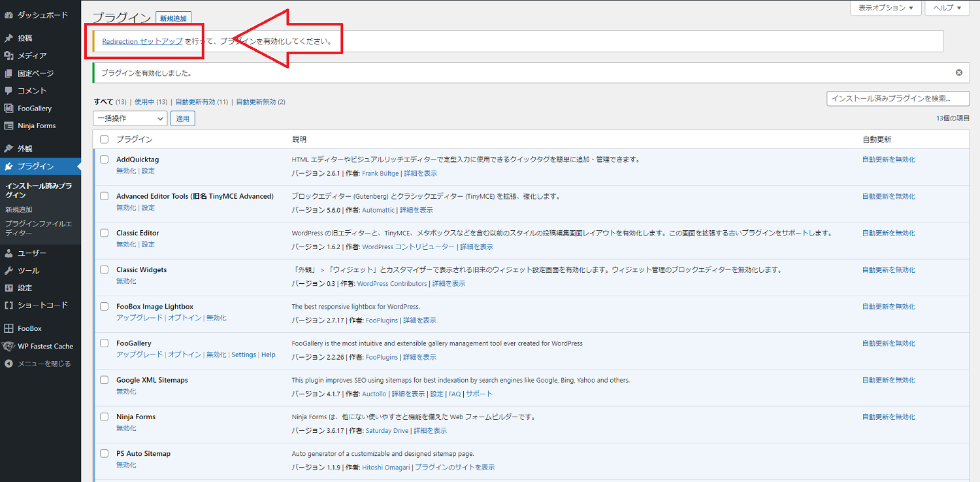Image resolution: width=980 pixels, height=482 pixels.
Task: Click the 適用 apply button
Action: [183, 118]
